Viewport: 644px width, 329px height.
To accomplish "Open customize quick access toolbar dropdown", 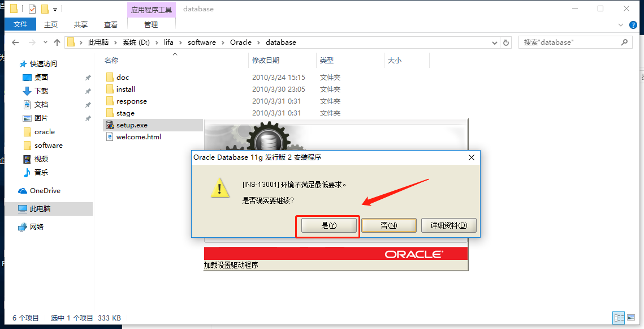I will pyautogui.click(x=55, y=8).
